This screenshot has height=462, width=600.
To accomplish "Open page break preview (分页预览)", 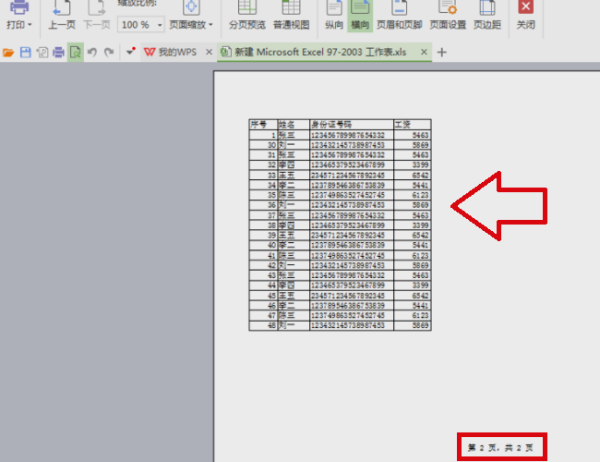I will pos(246,16).
